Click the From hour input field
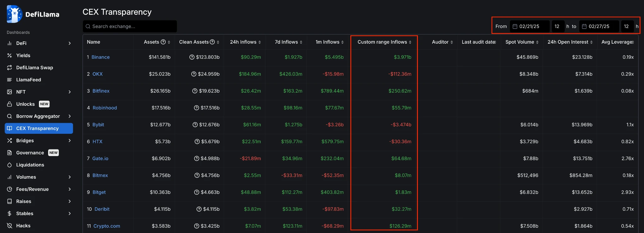This screenshot has height=233, width=644. click(558, 26)
